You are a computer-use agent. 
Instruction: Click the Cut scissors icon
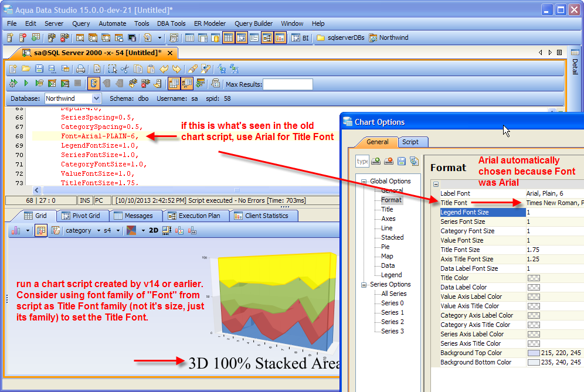click(125, 69)
